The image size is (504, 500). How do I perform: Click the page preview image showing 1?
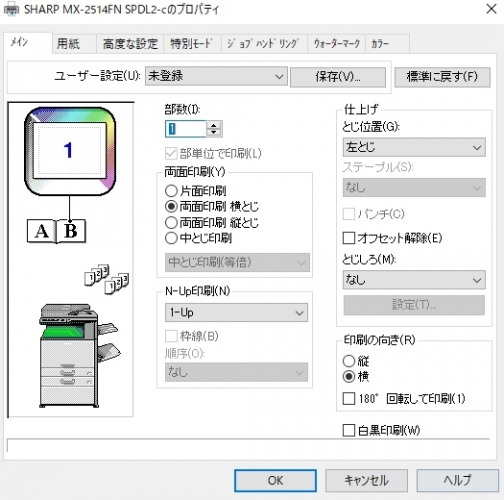70,151
